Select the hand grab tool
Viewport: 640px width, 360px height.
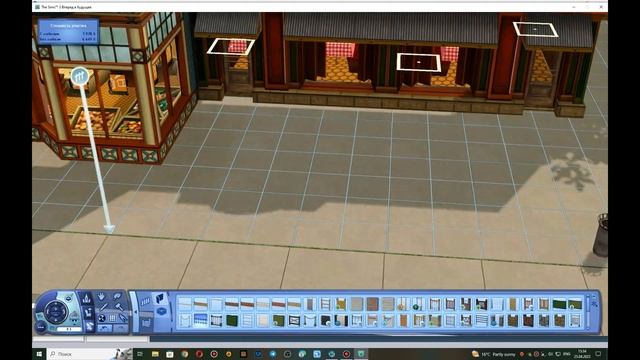[101, 297]
